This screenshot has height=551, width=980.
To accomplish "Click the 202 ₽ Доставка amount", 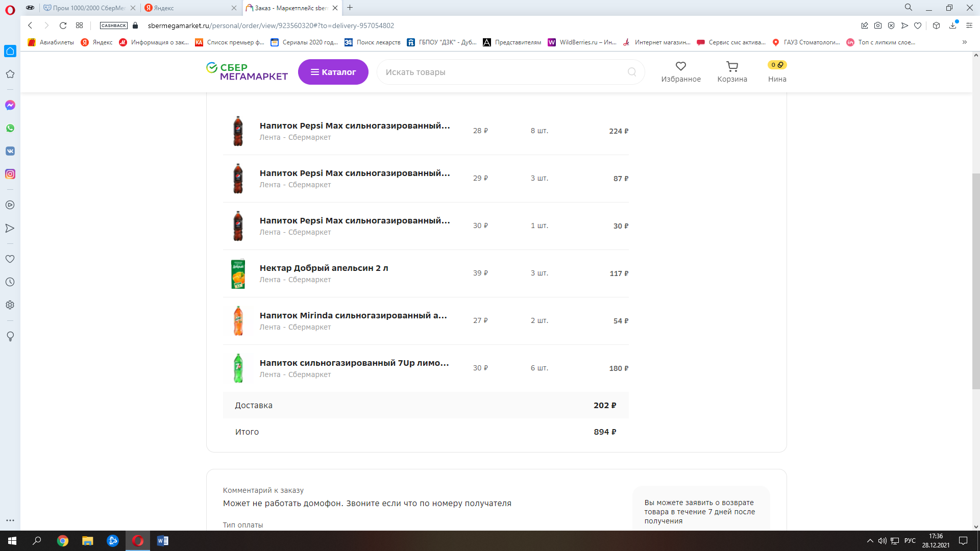I will [605, 405].
